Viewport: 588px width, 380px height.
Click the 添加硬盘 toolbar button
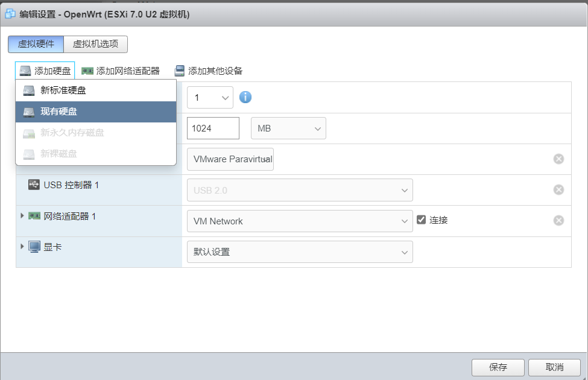(x=45, y=71)
